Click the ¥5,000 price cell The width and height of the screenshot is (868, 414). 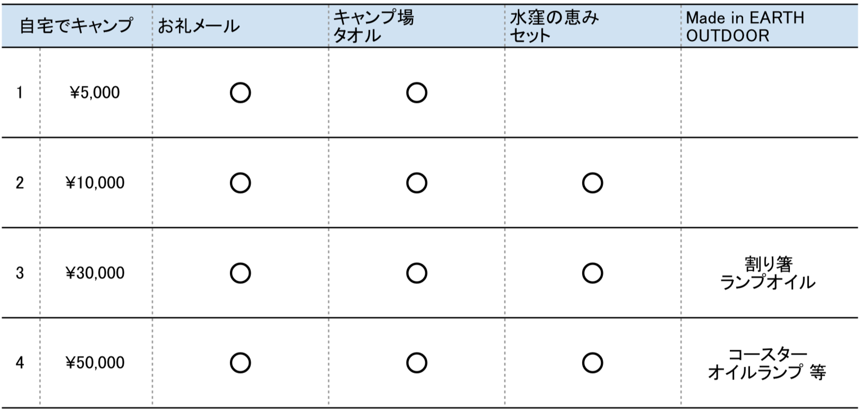[95, 93]
